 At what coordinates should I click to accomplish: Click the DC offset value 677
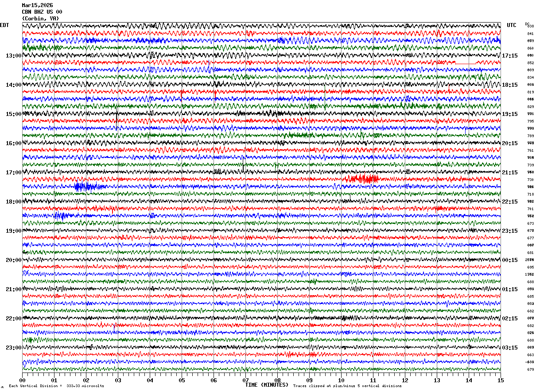[x=530, y=238]
